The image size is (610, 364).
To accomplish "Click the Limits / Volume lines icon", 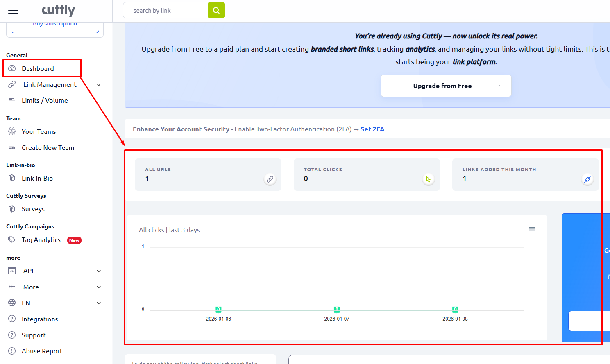I will (12, 100).
